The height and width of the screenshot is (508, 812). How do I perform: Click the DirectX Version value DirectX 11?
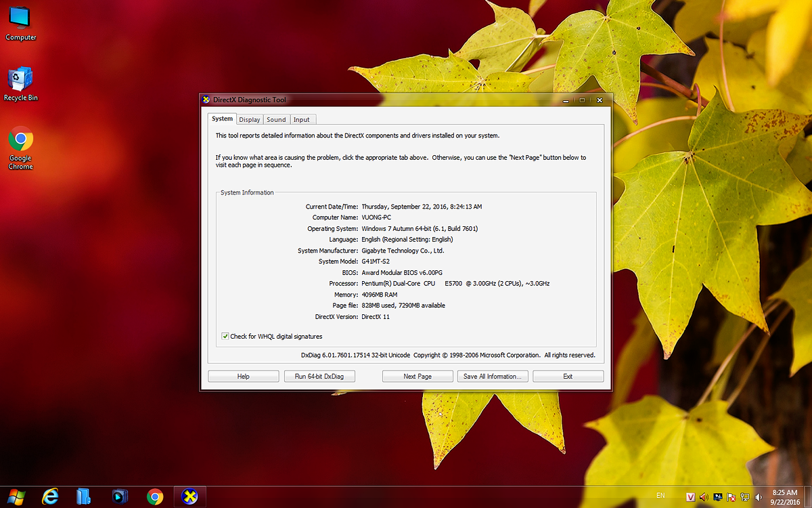click(x=376, y=316)
